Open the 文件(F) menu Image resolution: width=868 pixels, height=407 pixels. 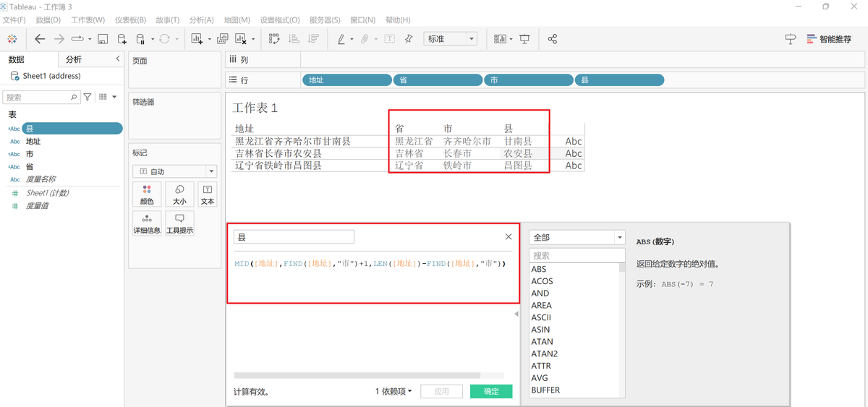coord(14,20)
